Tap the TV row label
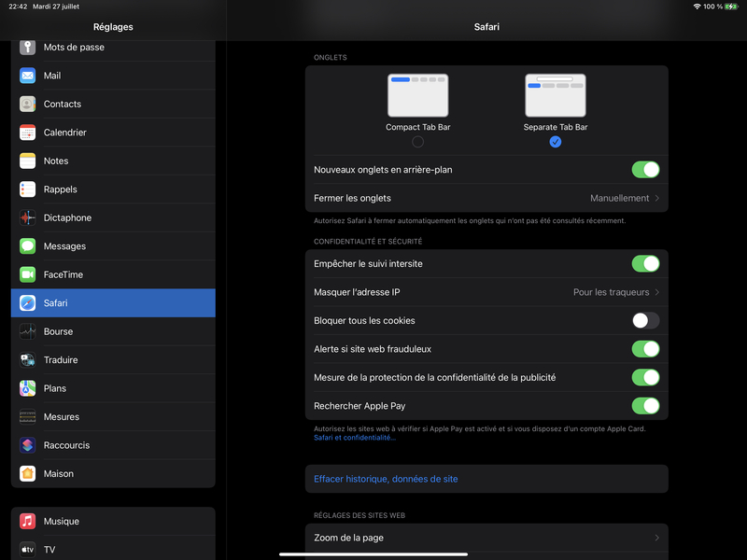Screen dimensions: 747x560 pyautogui.click(x=49, y=550)
